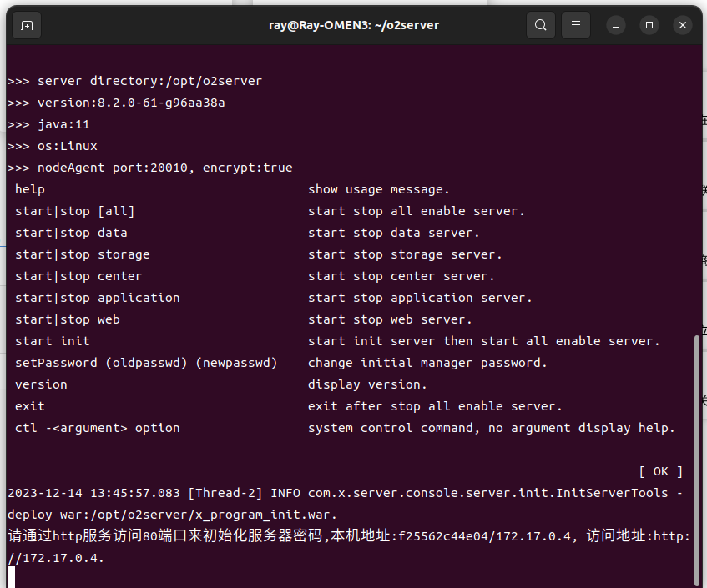Click the terminal's vertical scrollbar thumb
The height and width of the screenshot is (588, 707).
(697, 459)
